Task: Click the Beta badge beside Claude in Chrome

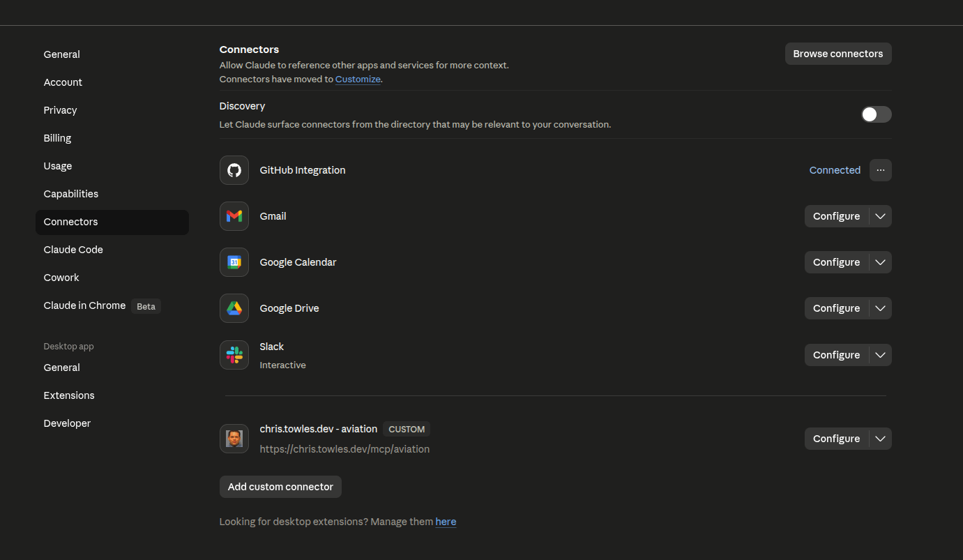Action: (146, 306)
